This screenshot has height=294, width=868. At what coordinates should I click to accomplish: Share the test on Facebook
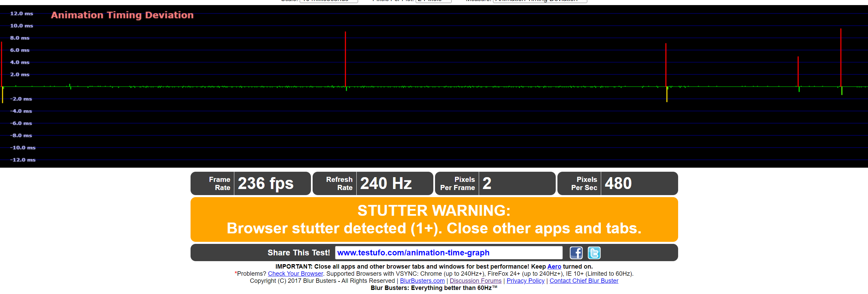pos(576,253)
